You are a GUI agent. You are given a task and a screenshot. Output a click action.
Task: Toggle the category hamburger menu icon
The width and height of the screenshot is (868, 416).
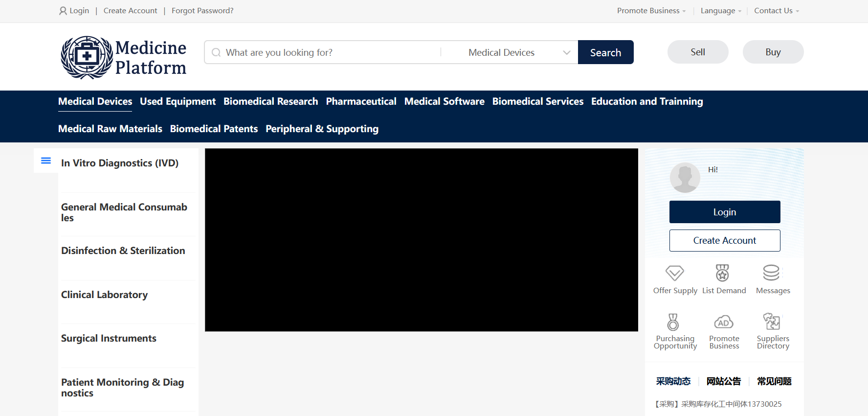point(46,161)
